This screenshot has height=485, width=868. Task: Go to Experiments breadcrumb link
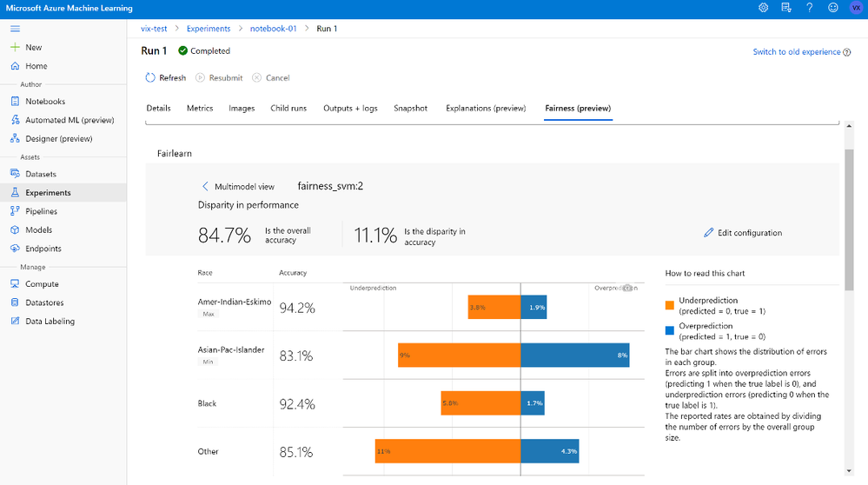point(209,29)
